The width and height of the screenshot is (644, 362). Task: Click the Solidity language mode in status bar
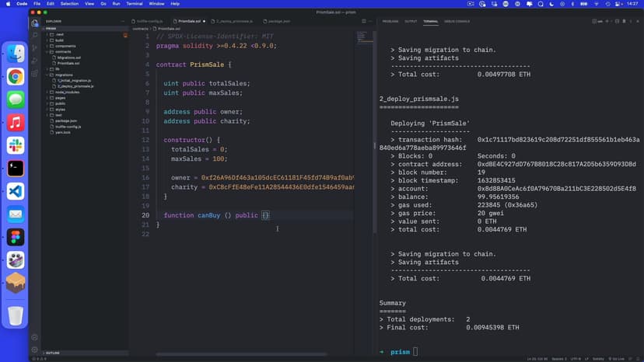point(597,358)
